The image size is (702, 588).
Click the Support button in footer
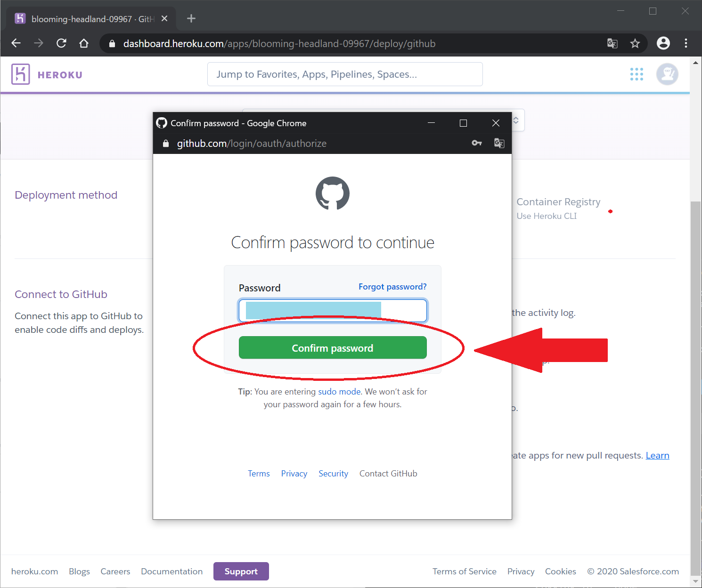(241, 571)
